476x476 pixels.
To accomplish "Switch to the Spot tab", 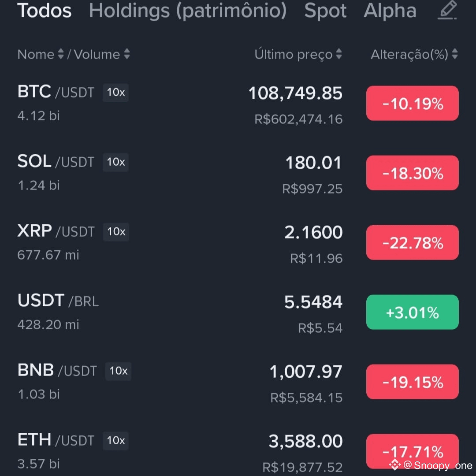I will point(325,11).
